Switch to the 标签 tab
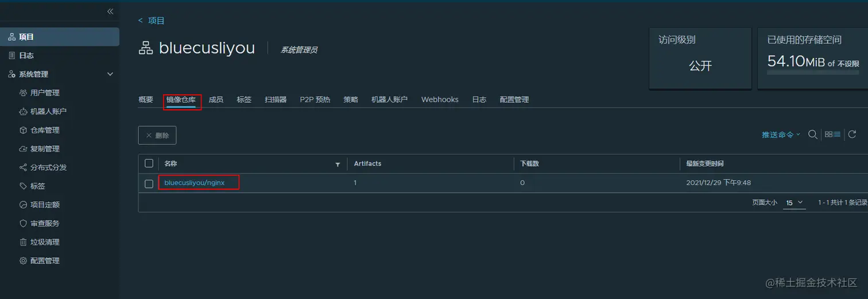The width and height of the screenshot is (868, 299). point(244,99)
